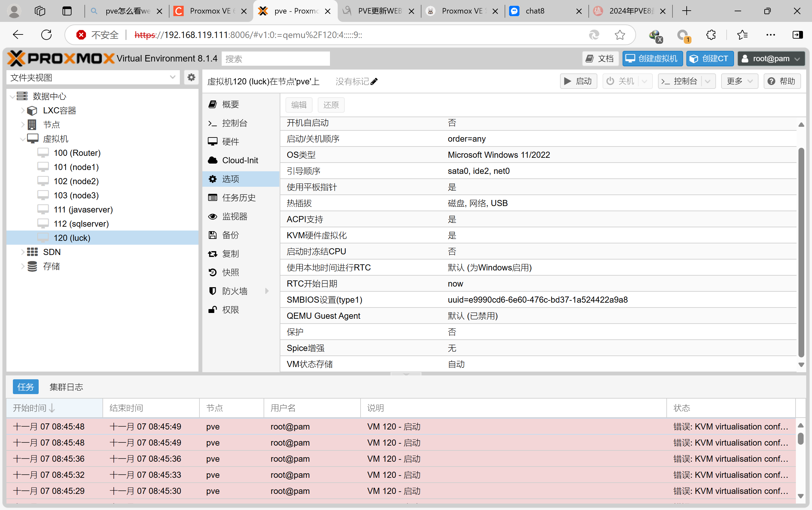Viewport: 812px width, 510px height.
Task: Click the Proxmox logo
Action: click(x=61, y=58)
